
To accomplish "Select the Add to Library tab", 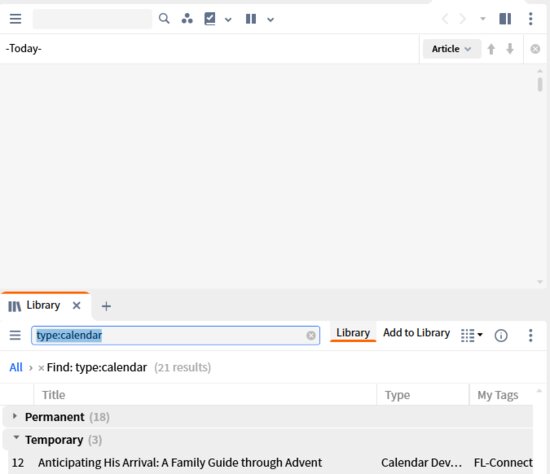I will [x=416, y=333].
